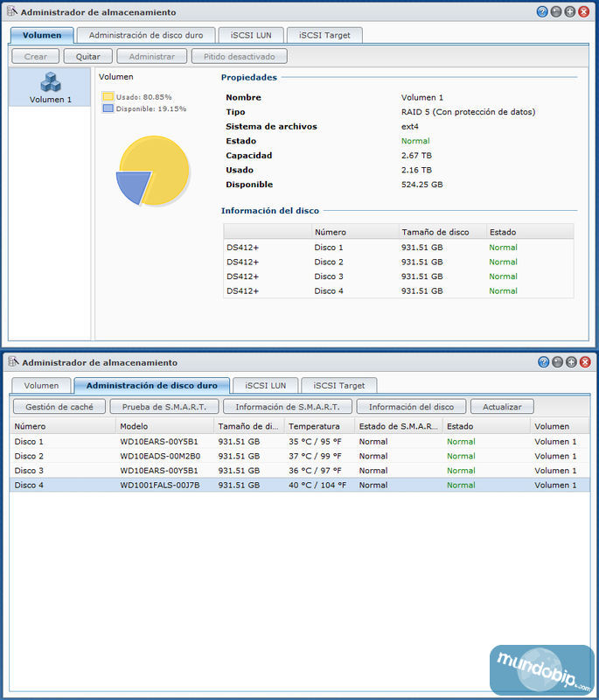The height and width of the screenshot is (700, 599).
Task: Select Administración de disco duro tab in bottom window
Action: (x=151, y=386)
